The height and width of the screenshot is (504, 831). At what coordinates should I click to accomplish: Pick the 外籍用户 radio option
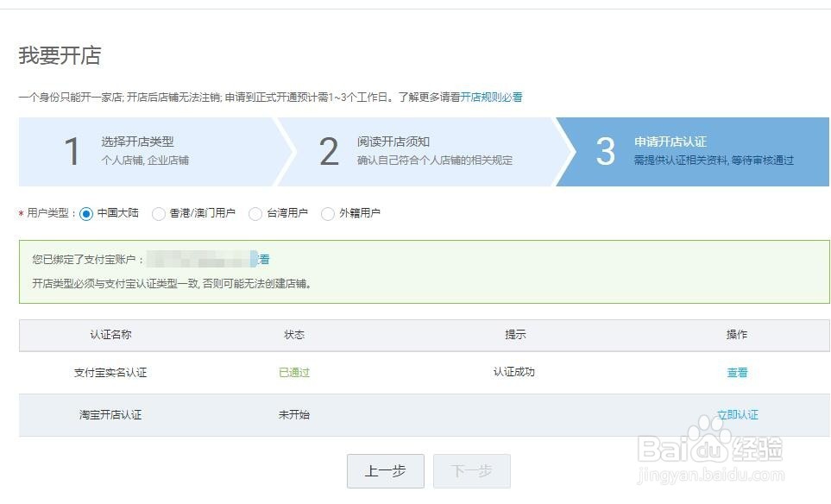click(328, 213)
